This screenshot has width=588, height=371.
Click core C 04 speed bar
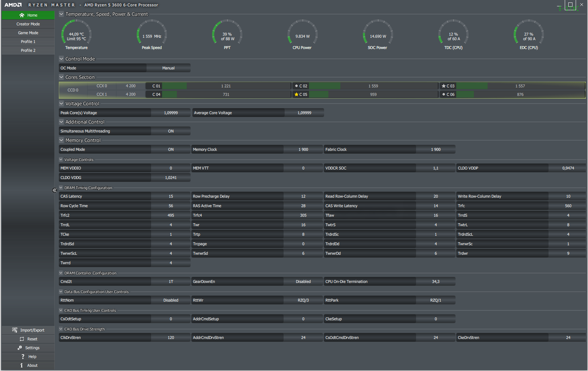click(226, 94)
